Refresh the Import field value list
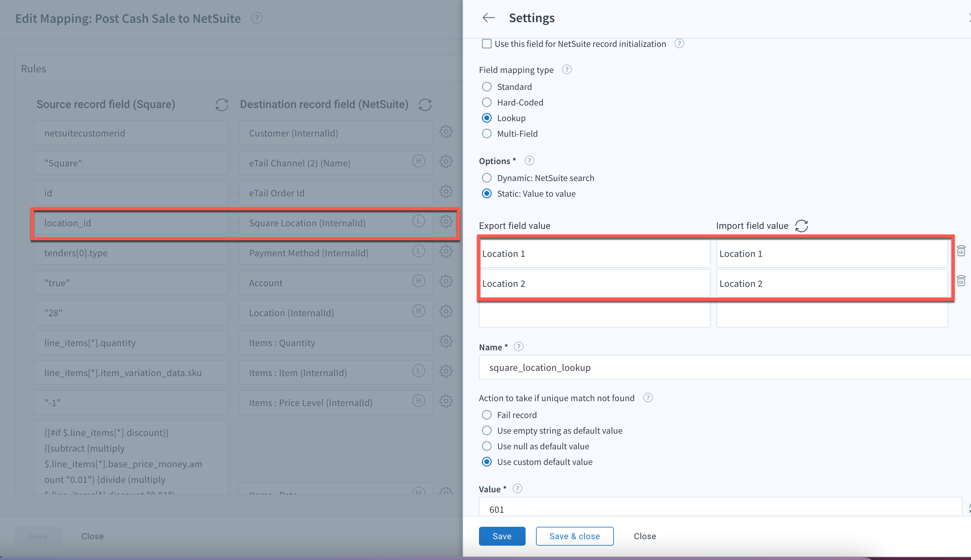The image size is (971, 560). tap(801, 226)
